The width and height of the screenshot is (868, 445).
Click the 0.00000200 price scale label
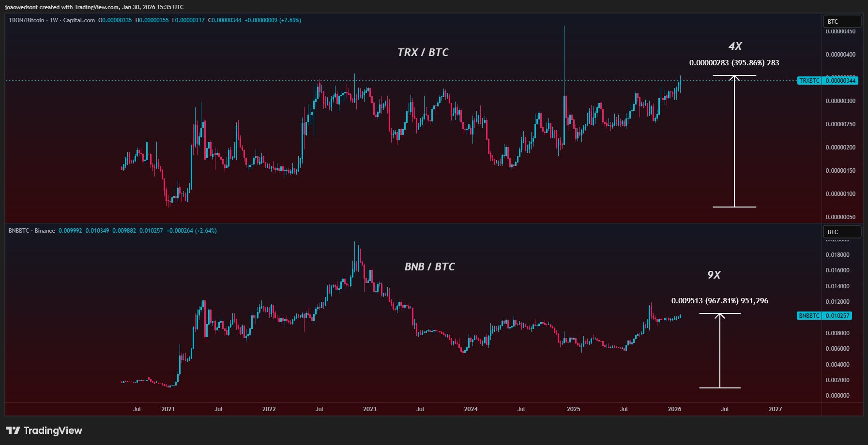[840, 148]
